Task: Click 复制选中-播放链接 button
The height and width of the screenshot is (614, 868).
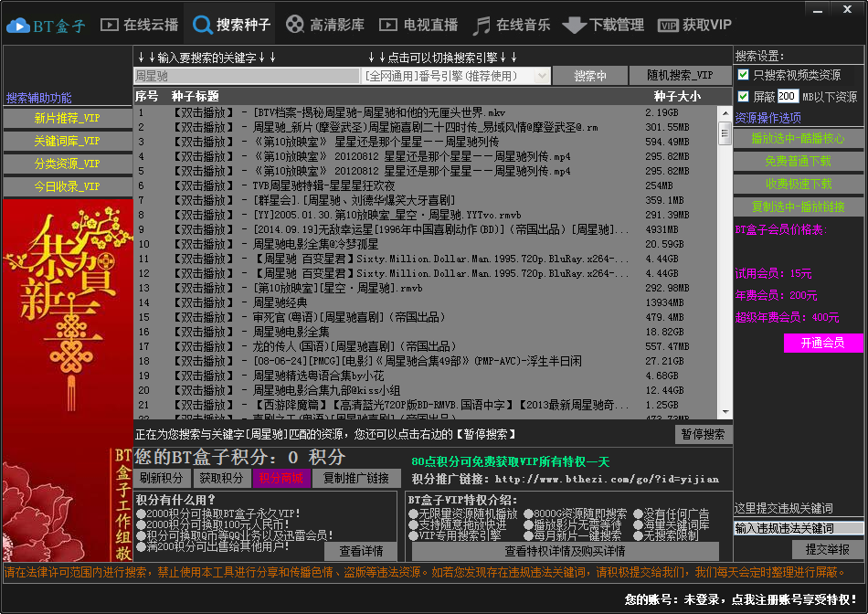Action: [x=799, y=206]
